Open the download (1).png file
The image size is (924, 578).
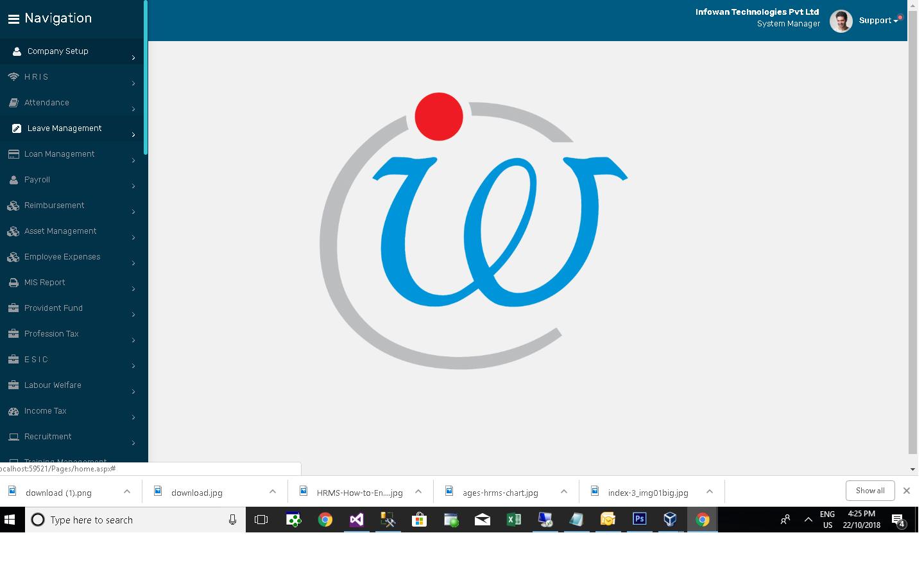[58, 493]
